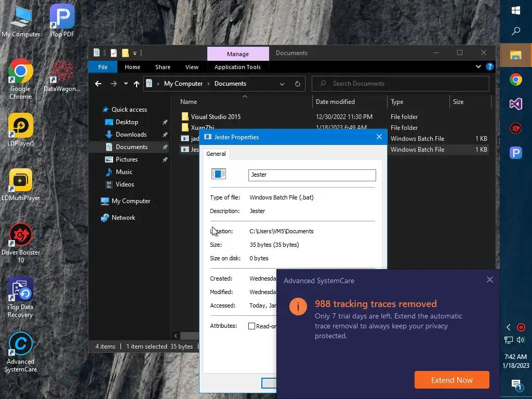Select Network in navigation pane
Image resolution: width=532 pixels, height=399 pixels.
click(123, 218)
